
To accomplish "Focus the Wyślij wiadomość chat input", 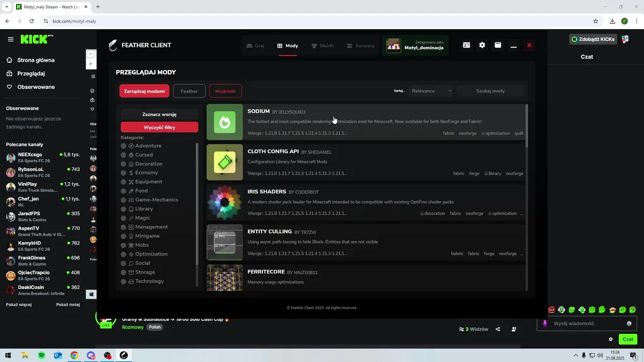I will [587, 323].
